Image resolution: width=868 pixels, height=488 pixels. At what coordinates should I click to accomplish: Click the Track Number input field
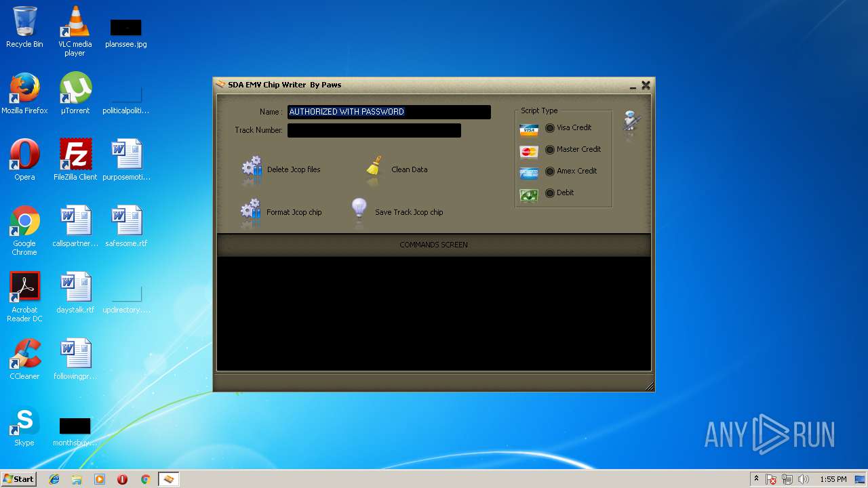click(374, 130)
